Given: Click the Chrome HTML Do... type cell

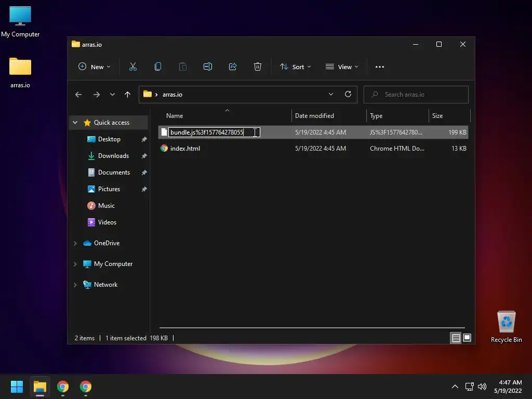Looking at the screenshot, I should [x=397, y=148].
